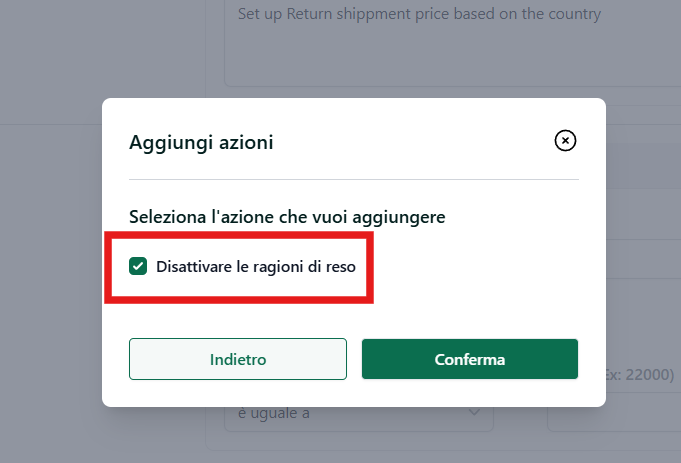Click the chevron icon of the condition dropdown
Viewport: 681px width, 463px height.
474,412
